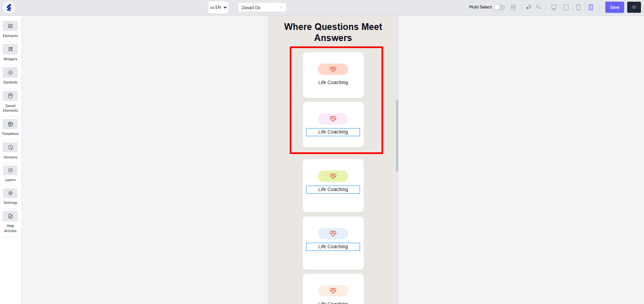
Task: Toggle the Multi Select switch
Action: click(499, 7)
